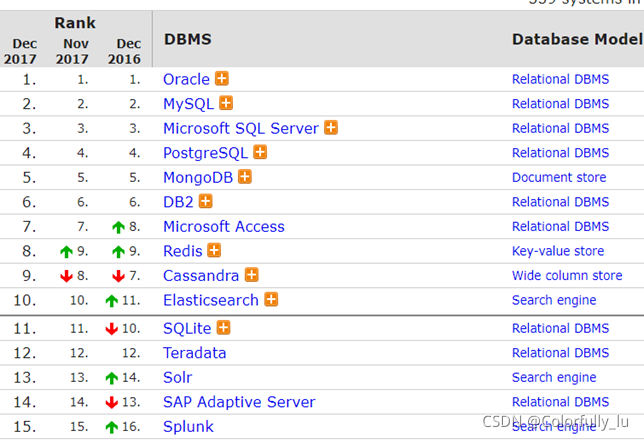
Task: Click the plus icon next to SQLite
Action: point(223,328)
